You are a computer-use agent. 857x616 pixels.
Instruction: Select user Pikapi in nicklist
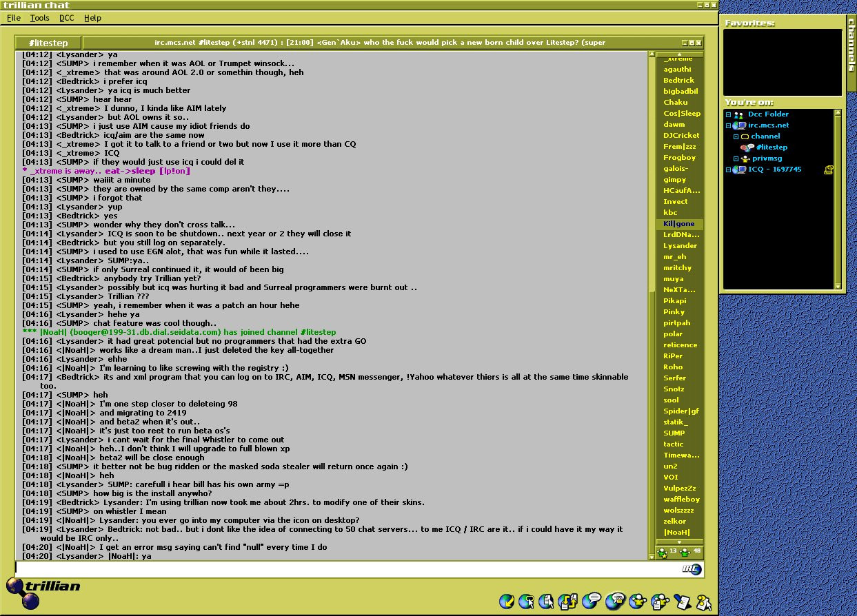pyautogui.click(x=675, y=301)
